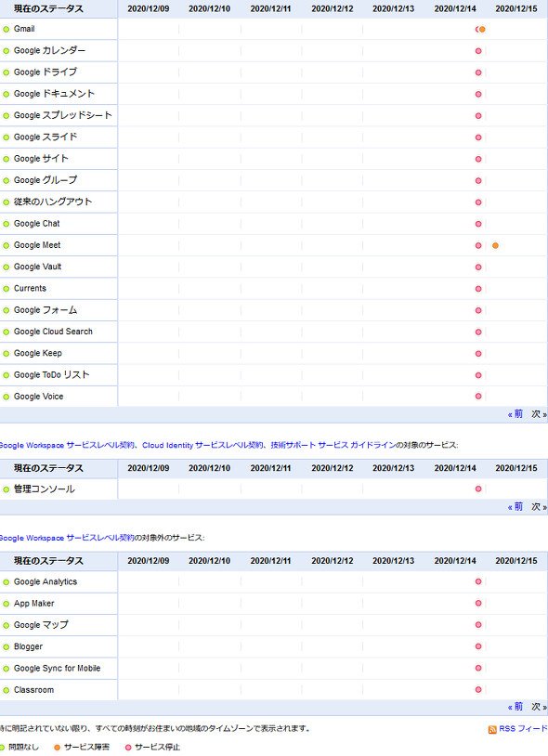Click the pink outage dot for Google Voice
The height and width of the screenshot is (756, 548).
coord(478,397)
